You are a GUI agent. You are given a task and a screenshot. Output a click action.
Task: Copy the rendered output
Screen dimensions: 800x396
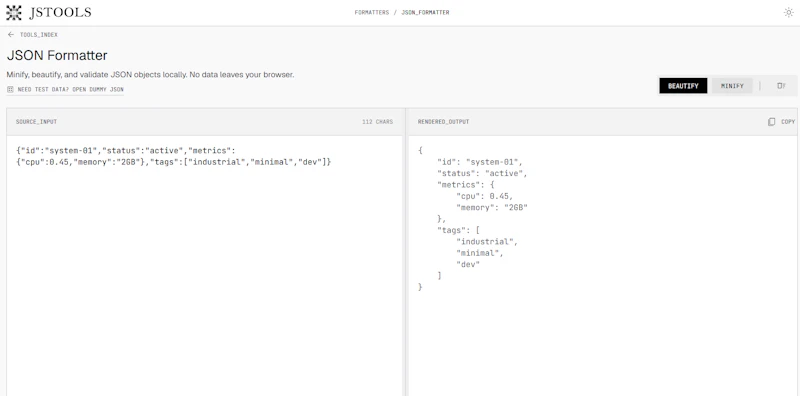pos(781,122)
